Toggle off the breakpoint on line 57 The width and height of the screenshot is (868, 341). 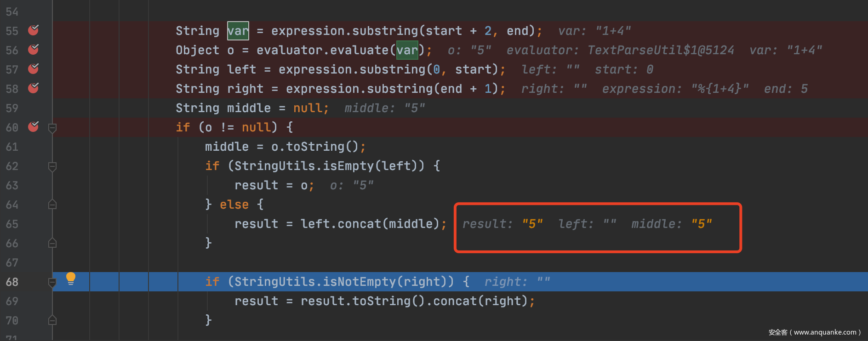pos(34,69)
